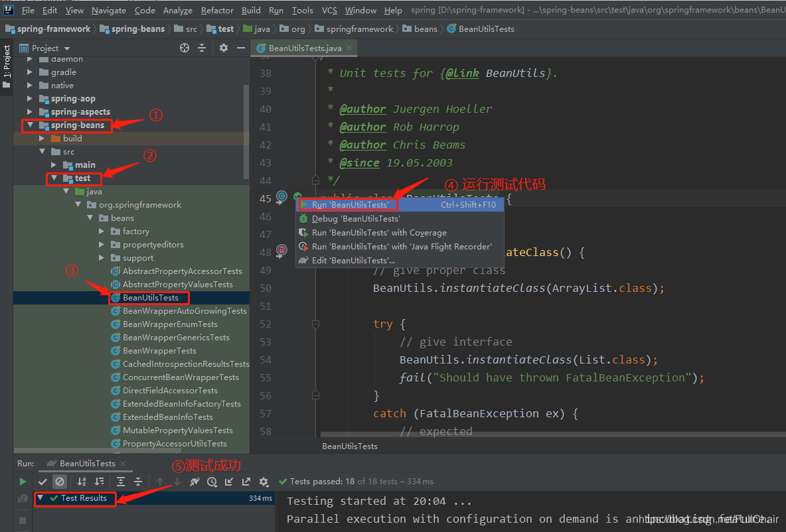This screenshot has width=786, height=532.
Task: Open test runner settings gear
Action: point(264,482)
